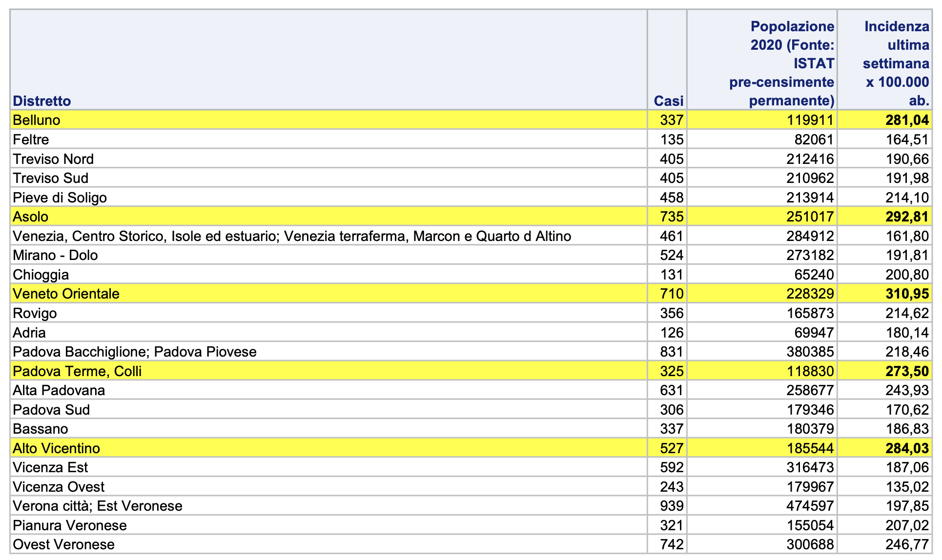Select the Ovest Veronese cell

[329, 544]
